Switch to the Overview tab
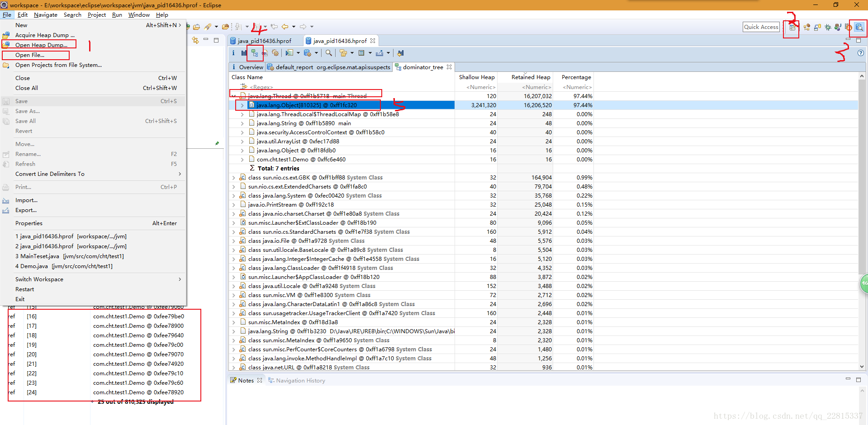The image size is (868, 425). click(x=247, y=67)
